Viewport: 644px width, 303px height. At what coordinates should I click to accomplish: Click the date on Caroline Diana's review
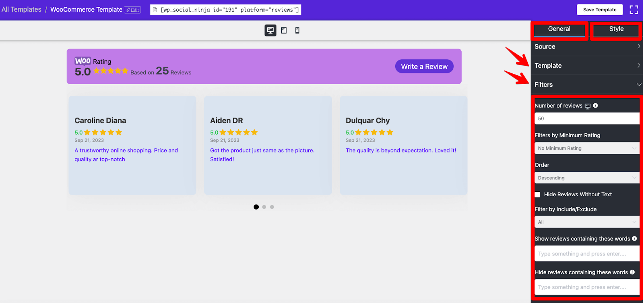click(x=89, y=141)
